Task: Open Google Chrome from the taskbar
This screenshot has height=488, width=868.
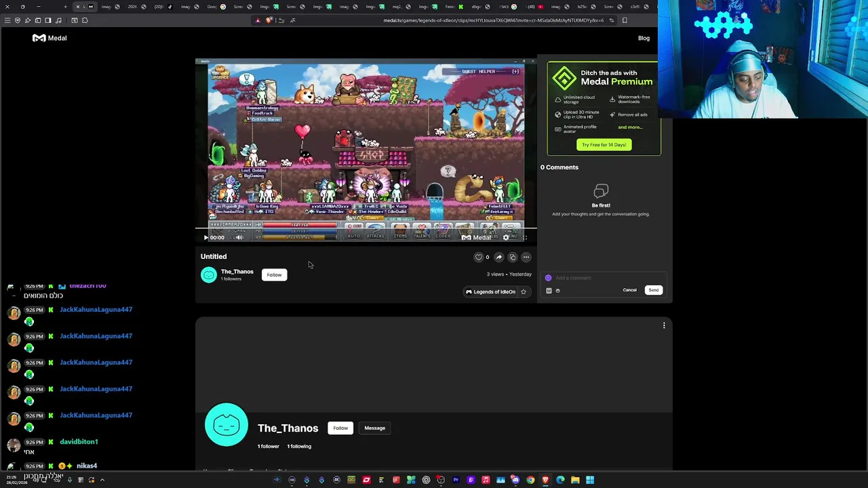Action: tap(530, 480)
